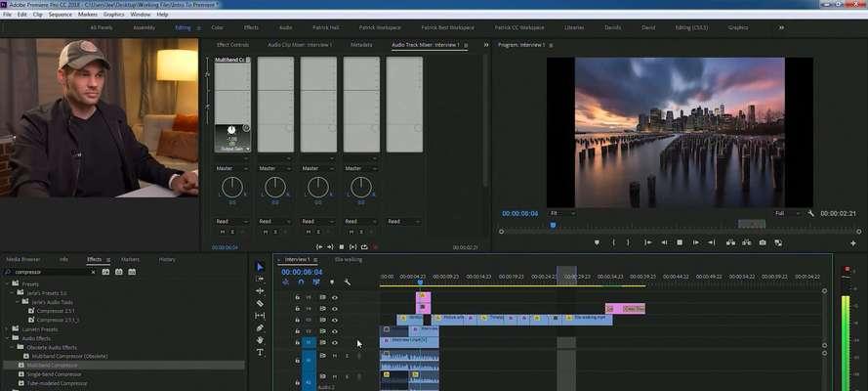This screenshot has height=391, width=868.
Task: Select the Ripple Edit tool
Action: 260,290
